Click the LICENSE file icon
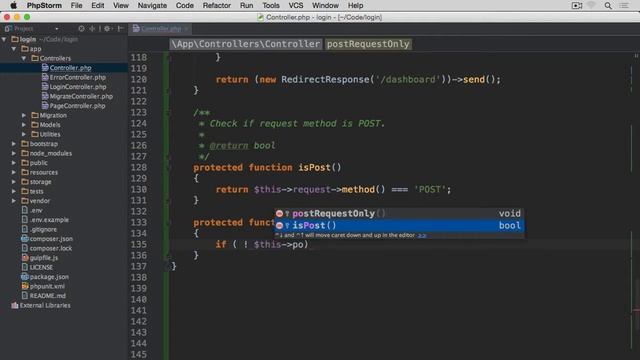This screenshot has width=640, height=360. (x=25, y=267)
